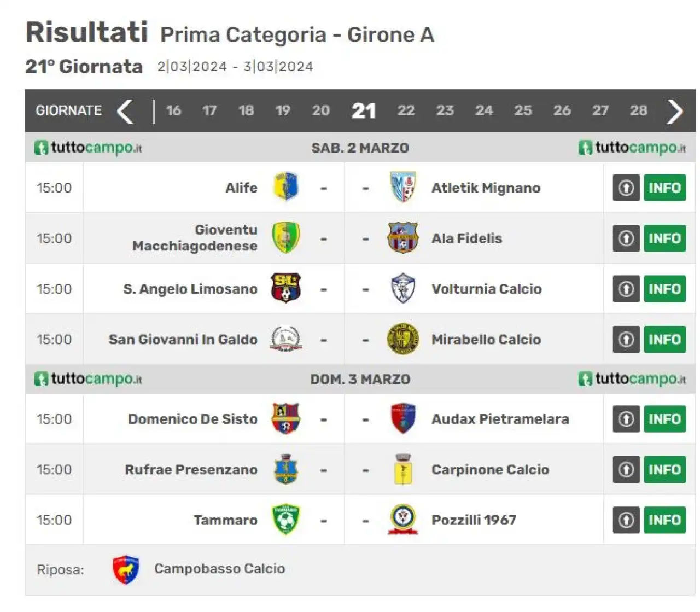Click the top-left tuttocampo.it logo
700x612 pixels.
[x=88, y=148]
